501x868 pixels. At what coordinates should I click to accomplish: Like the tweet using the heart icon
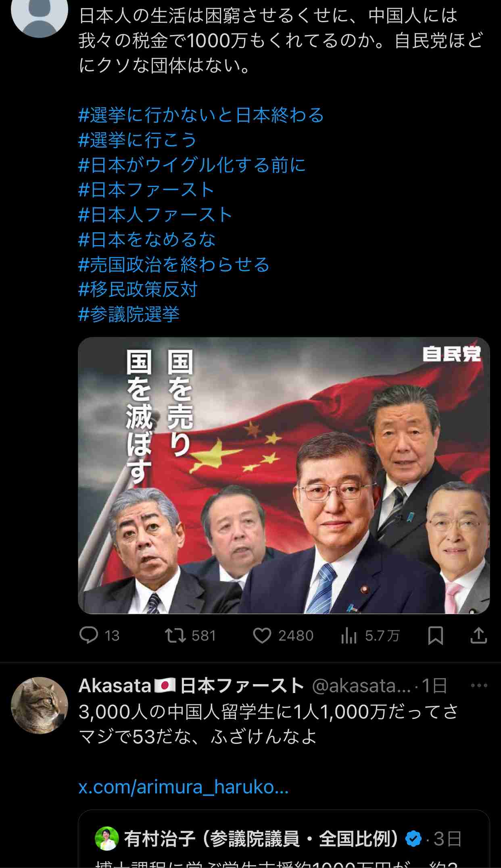[x=262, y=636]
